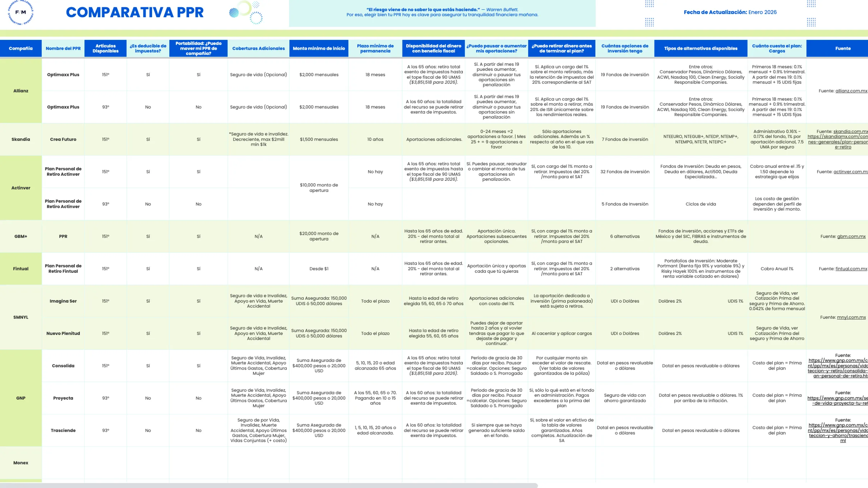Select the Nombre del PPR header
This screenshot has width=868, height=488.
63,49
